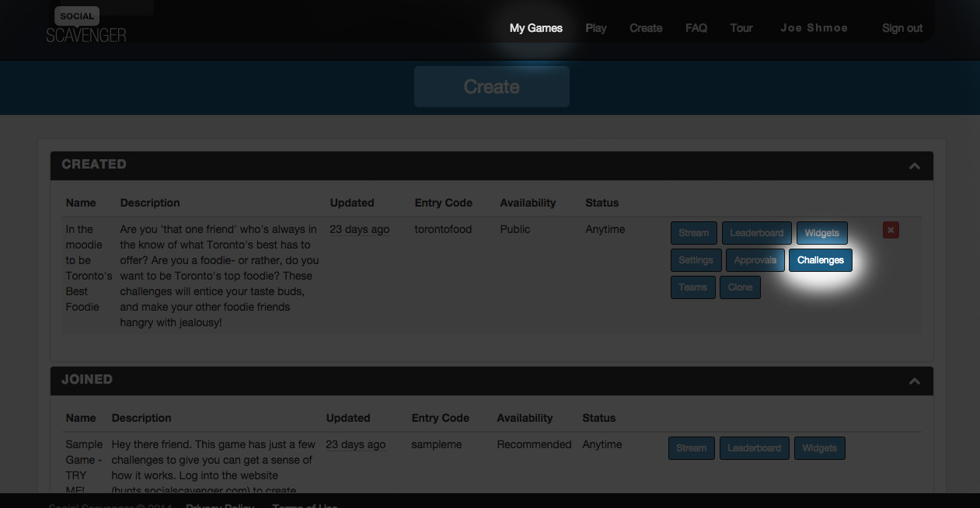The width and height of the screenshot is (980, 508).
Task: Go to the Play page
Action: coord(596,28)
